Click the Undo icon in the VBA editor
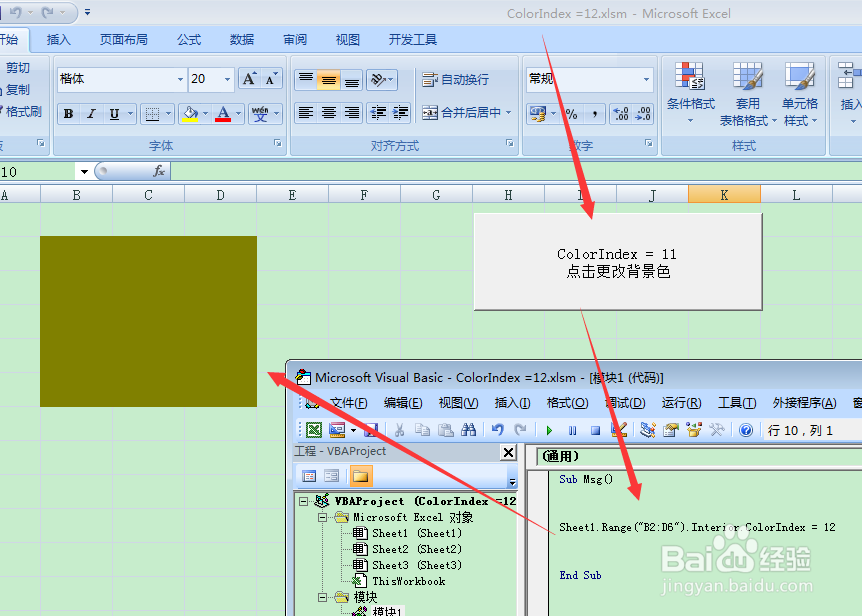The image size is (862, 616). [498, 429]
